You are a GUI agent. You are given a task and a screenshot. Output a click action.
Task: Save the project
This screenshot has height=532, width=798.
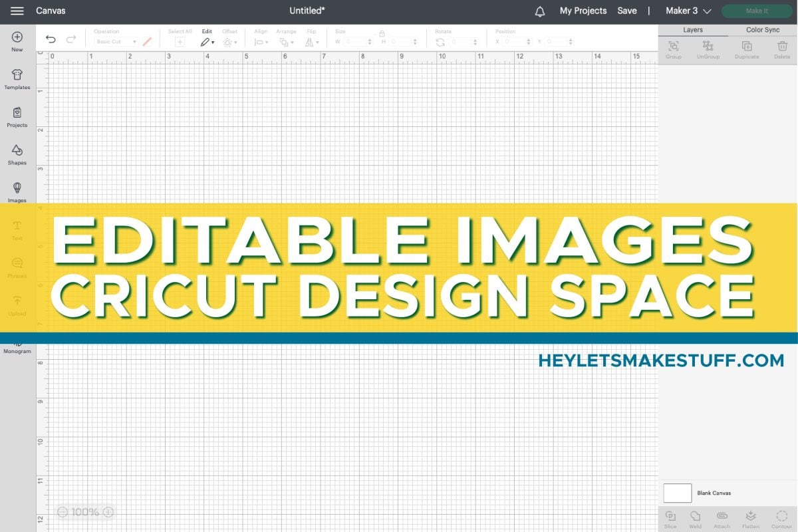click(627, 11)
